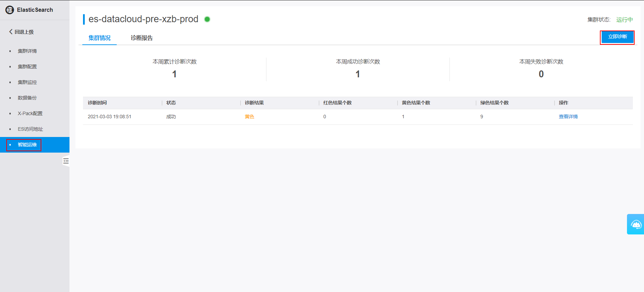
Task: Click the 诊断时间 column header
Action: (97, 103)
